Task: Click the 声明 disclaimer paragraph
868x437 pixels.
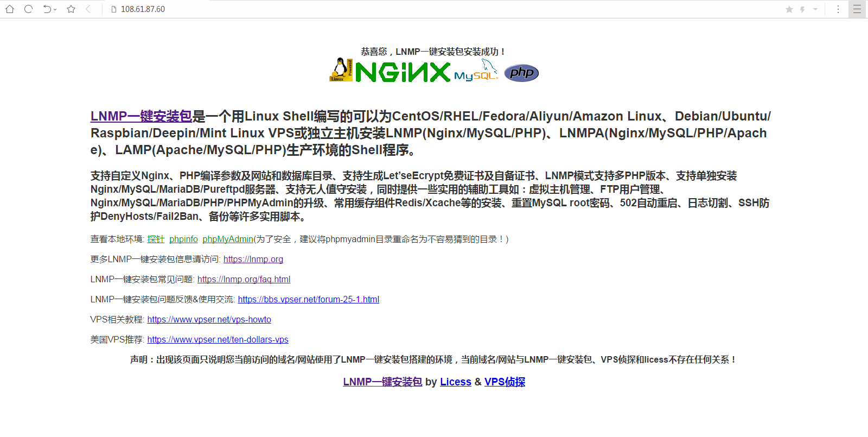Action: [x=434, y=360]
